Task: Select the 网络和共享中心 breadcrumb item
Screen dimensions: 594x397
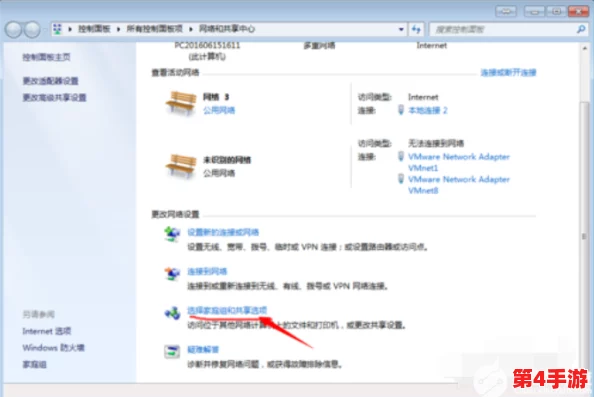Action: point(227,29)
